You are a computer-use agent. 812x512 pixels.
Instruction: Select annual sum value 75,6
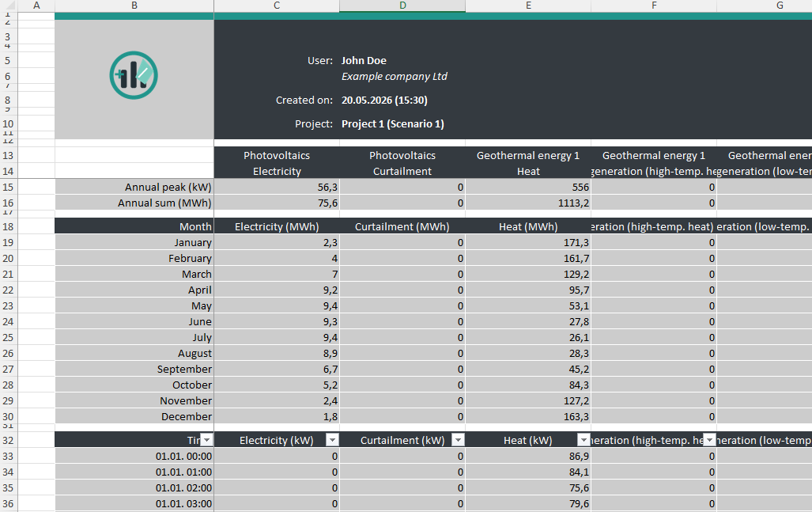[x=277, y=203]
